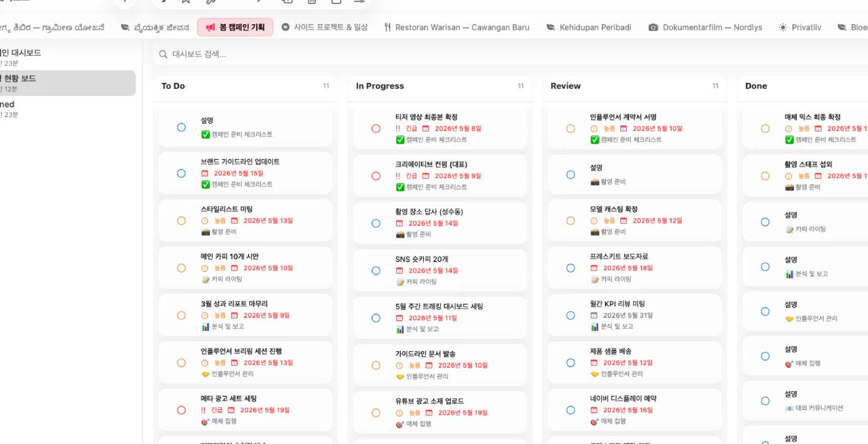This screenshot has width=868, height=444.
Task: Click the memo emoji in SNS 숏카피 20개 card
Action: point(400,282)
